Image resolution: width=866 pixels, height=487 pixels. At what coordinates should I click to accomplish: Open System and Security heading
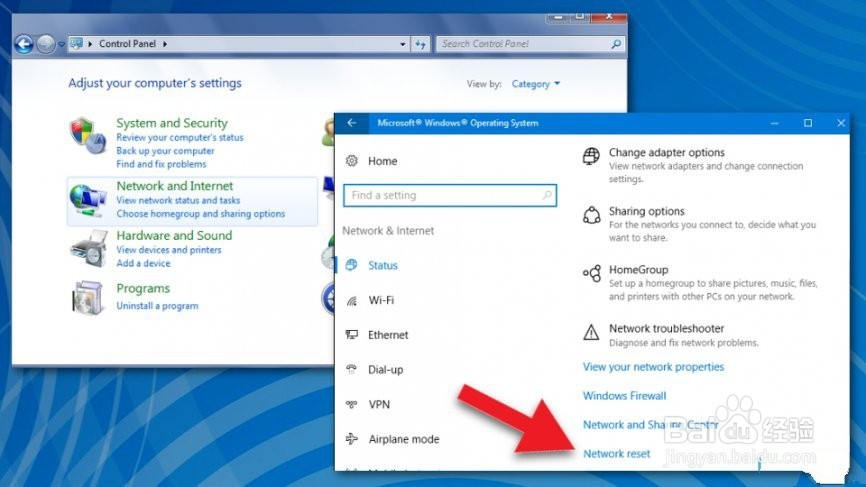pos(172,123)
